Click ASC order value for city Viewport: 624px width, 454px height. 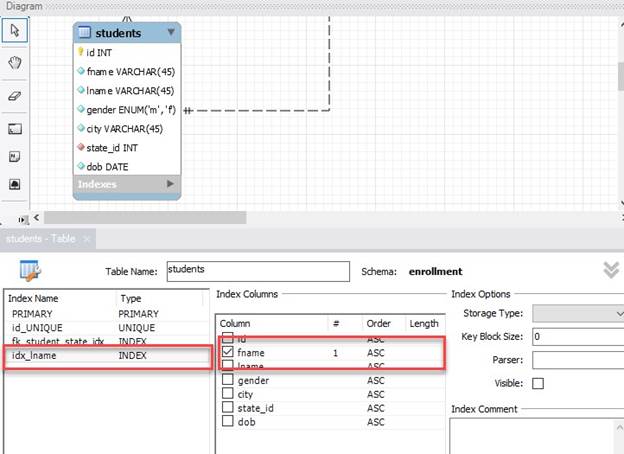376,394
